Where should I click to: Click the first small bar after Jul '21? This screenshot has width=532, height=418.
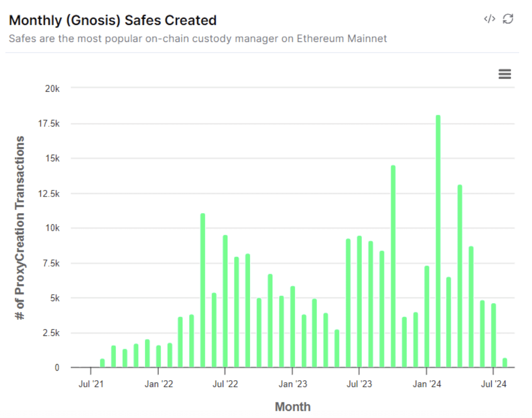102,363
